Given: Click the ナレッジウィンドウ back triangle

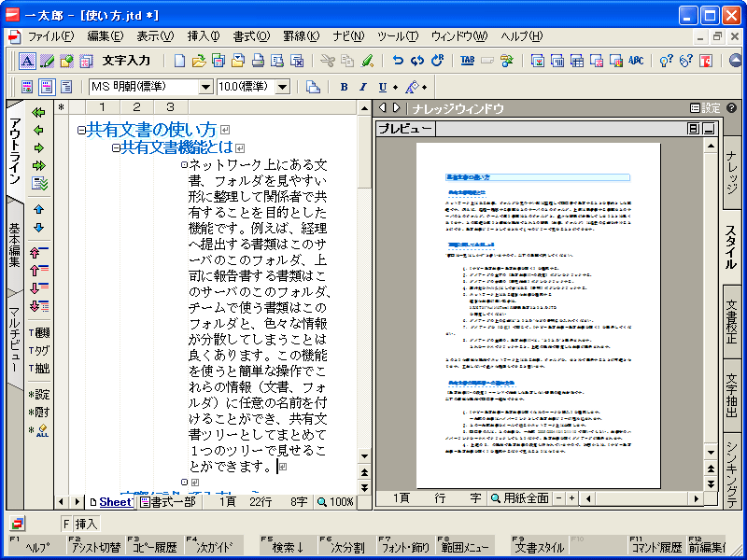Looking at the screenshot, I should click(x=382, y=108).
